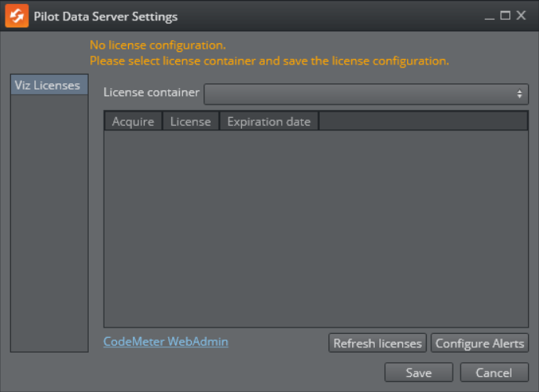Sort by Expiration date column
The width and height of the screenshot is (539, 392).
(x=269, y=121)
